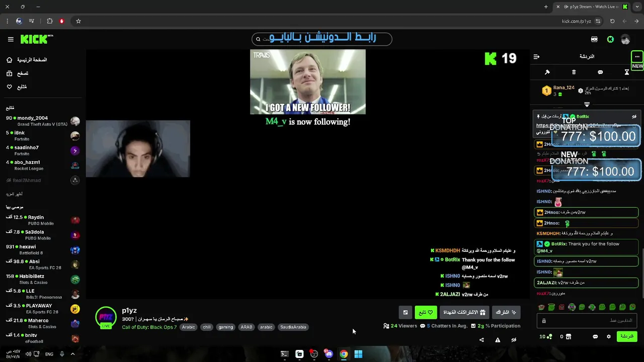Screen dimensions: 644x362
Task: Reload the page in browser
Action: coord(612,21)
